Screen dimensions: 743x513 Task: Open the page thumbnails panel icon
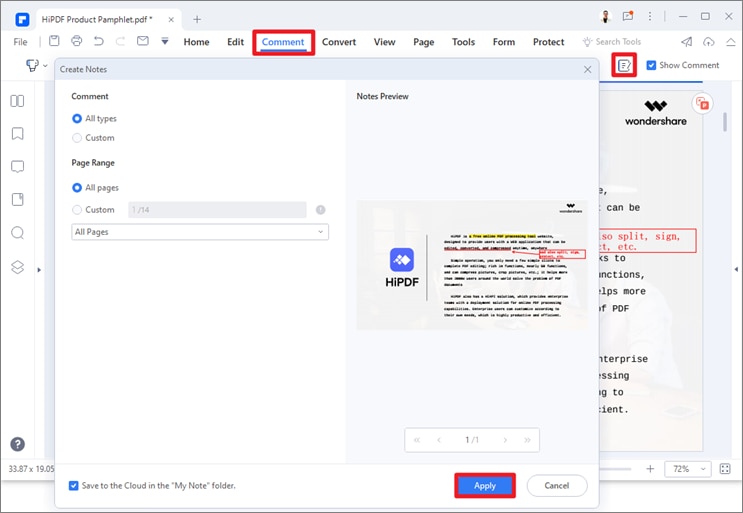coord(18,101)
